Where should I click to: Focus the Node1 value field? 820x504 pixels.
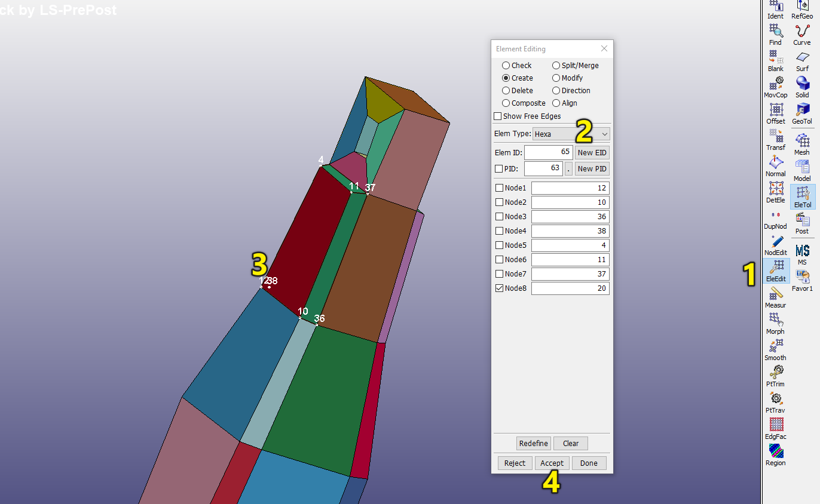(x=570, y=188)
